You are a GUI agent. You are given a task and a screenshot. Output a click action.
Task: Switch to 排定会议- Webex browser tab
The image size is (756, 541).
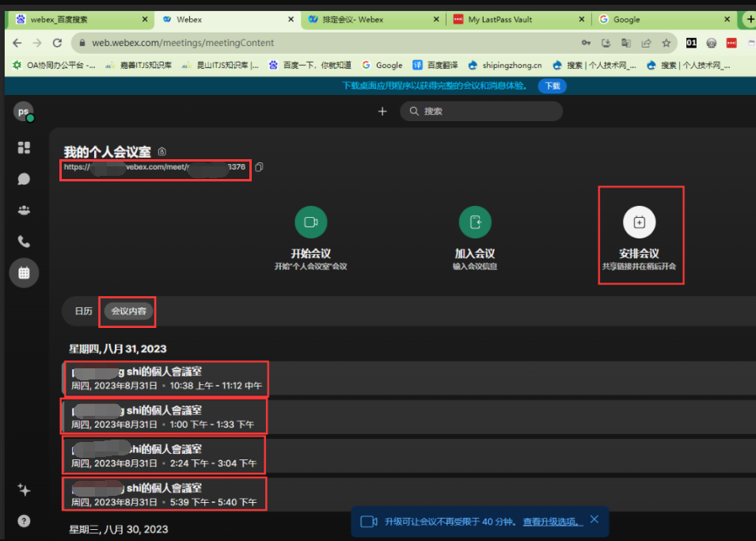pos(371,19)
